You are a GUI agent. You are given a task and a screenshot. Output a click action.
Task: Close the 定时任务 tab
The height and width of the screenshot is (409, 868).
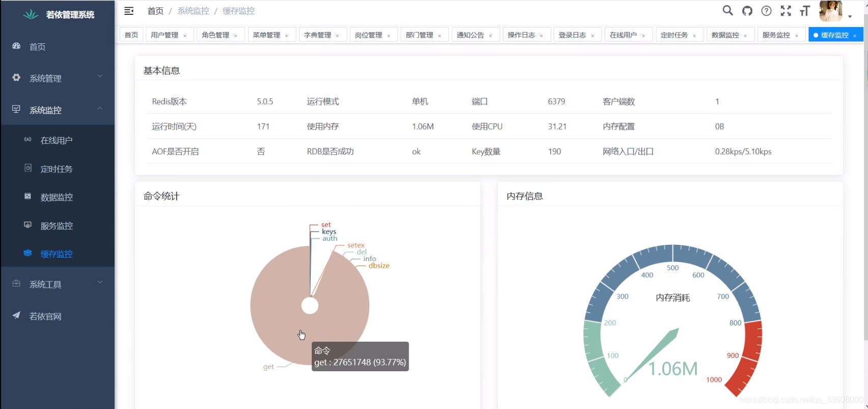(694, 36)
